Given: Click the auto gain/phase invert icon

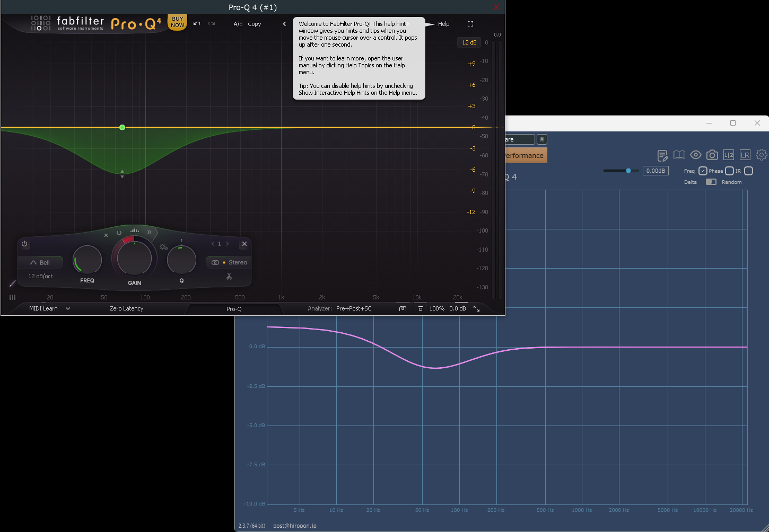Looking at the screenshot, I should pyautogui.click(x=420, y=308).
